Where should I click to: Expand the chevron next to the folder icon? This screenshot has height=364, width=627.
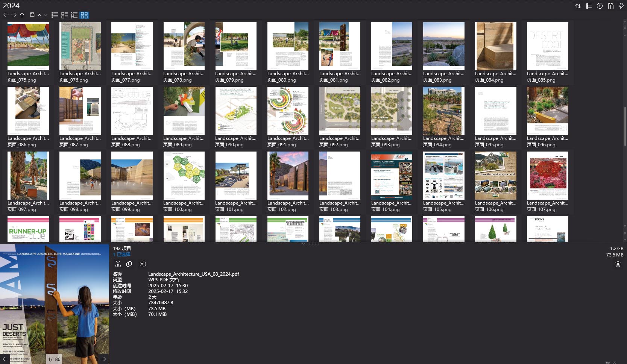[x=39, y=15]
